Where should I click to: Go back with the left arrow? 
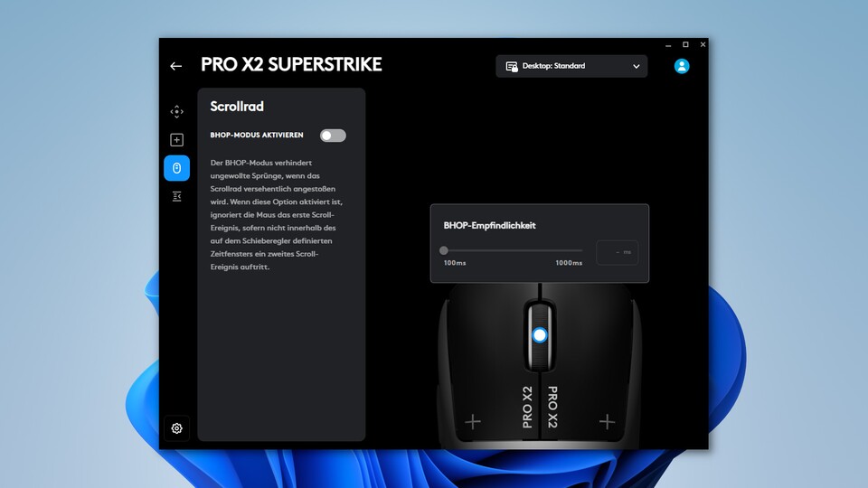(x=176, y=66)
